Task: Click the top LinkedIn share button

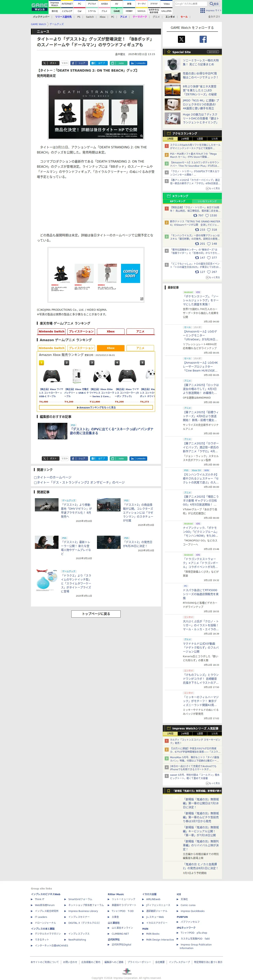Action: pyautogui.click(x=138, y=63)
